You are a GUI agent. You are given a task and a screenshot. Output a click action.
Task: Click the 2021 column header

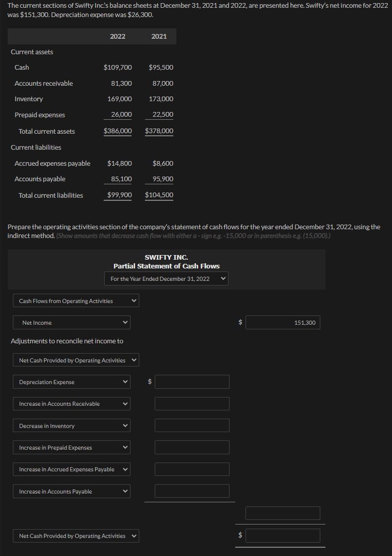point(159,36)
